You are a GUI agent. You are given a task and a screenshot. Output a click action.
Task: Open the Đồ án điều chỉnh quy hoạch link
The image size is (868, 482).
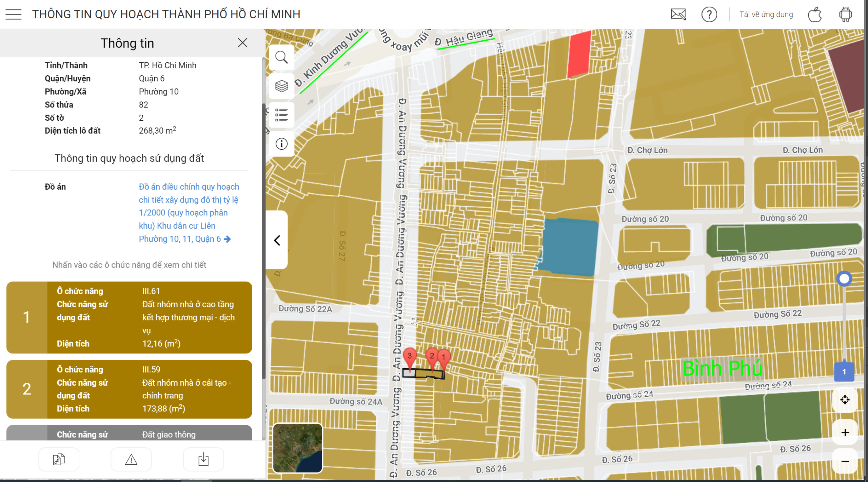[x=188, y=213]
